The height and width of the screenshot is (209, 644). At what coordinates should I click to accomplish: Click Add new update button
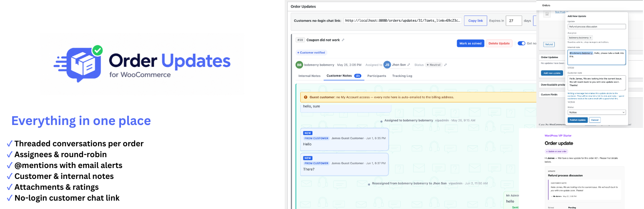(x=552, y=73)
